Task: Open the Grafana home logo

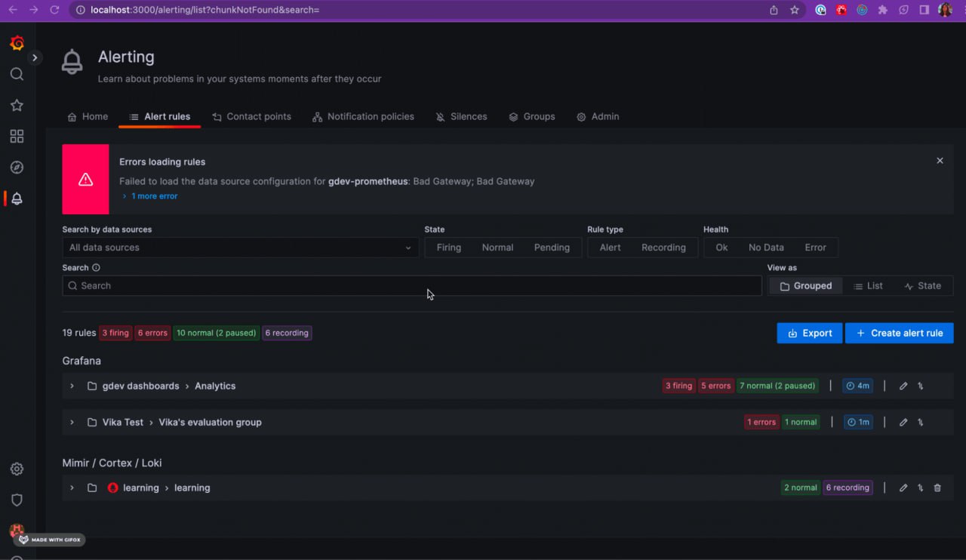Action: point(17,43)
